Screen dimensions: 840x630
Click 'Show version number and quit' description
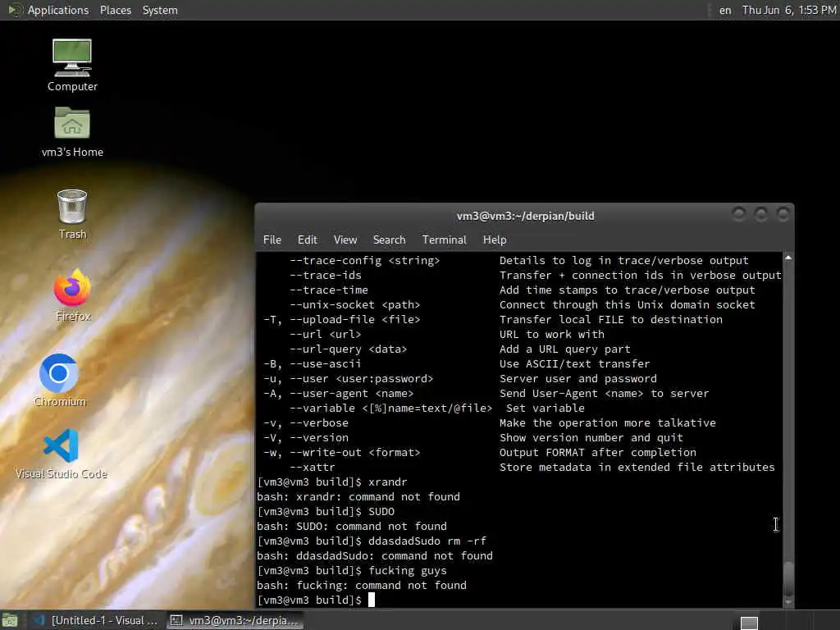(x=591, y=438)
